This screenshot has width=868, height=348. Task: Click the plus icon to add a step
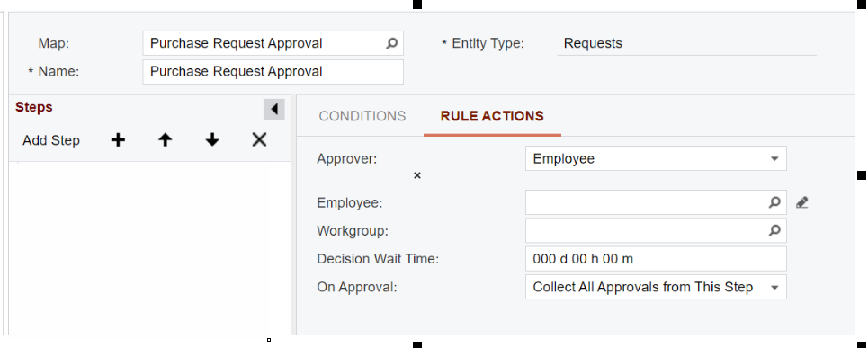pyautogui.click(x=118, y=140)
